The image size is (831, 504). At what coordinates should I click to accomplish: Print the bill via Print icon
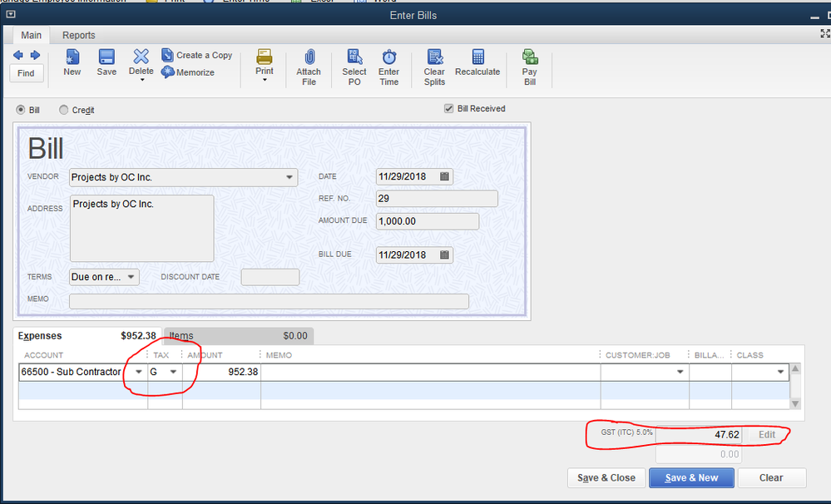[265, 62]
